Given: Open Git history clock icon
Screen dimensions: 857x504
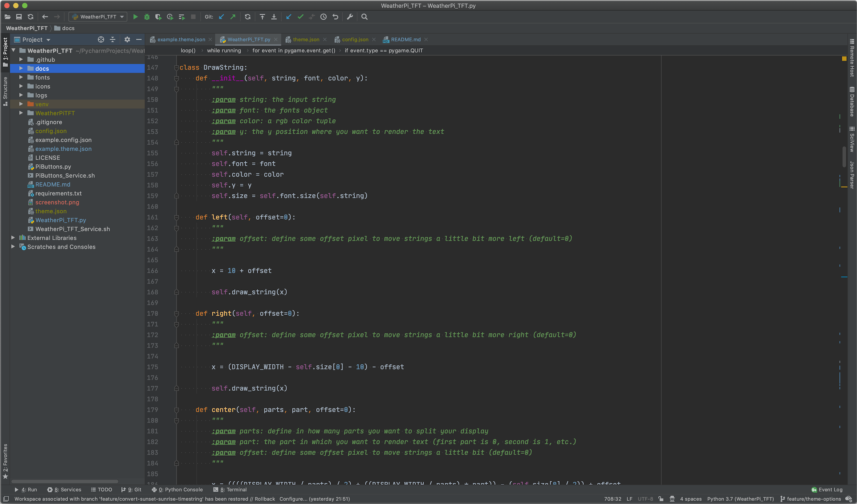Looking at the screenshot, I should pyautogui.click(x=323, y=17).
